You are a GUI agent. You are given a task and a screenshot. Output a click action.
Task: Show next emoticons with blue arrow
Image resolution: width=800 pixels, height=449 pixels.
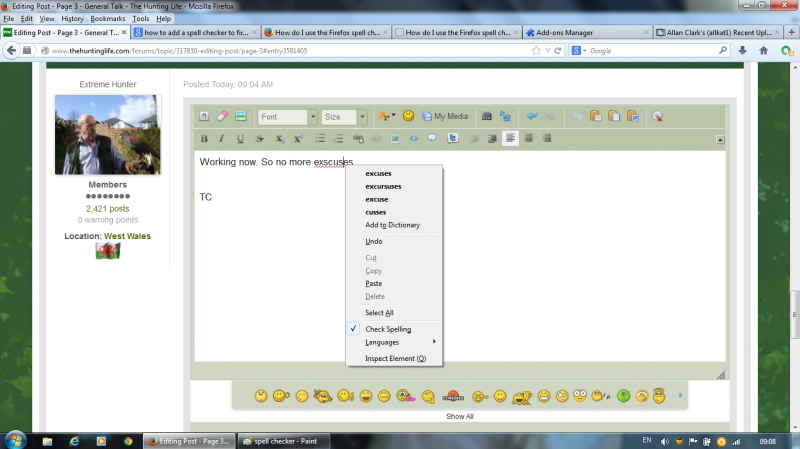(680, 395)
